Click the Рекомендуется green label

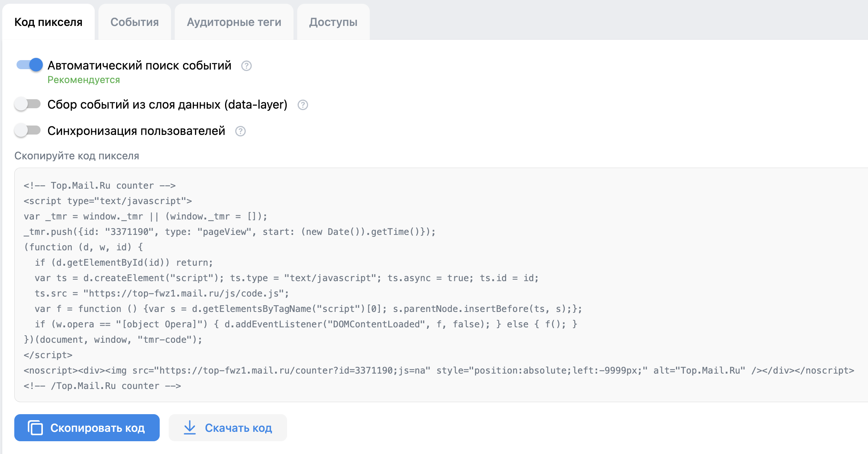tap(83, 80)
